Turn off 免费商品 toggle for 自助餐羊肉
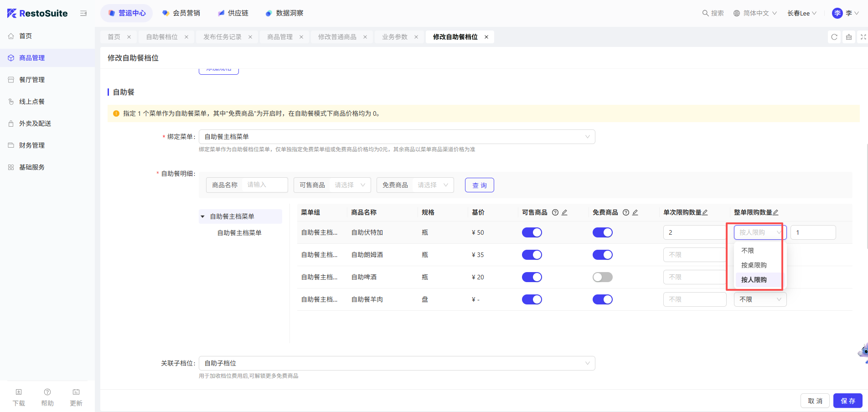 pos(602,299)
